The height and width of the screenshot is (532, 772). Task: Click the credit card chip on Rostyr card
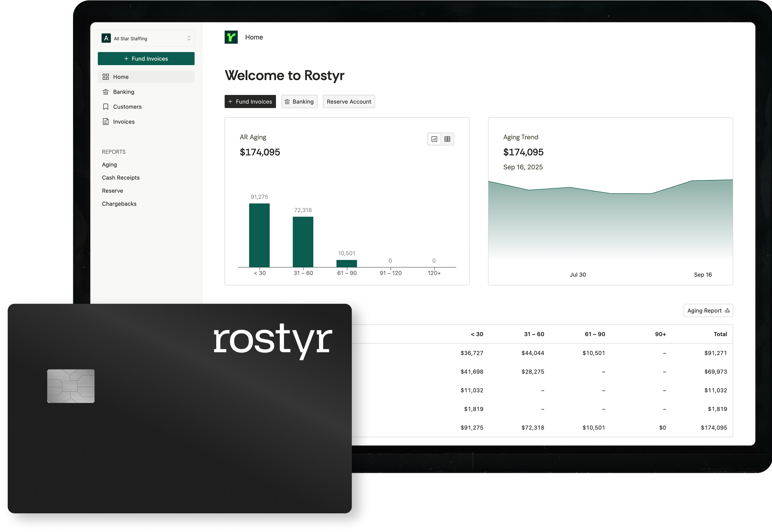(71, 386)
